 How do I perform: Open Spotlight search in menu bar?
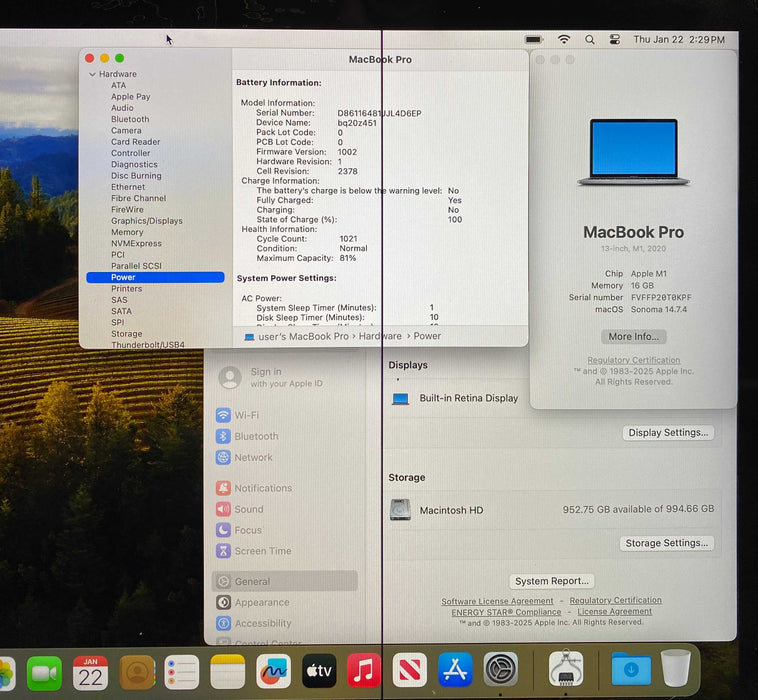click(x=589, y=40)
